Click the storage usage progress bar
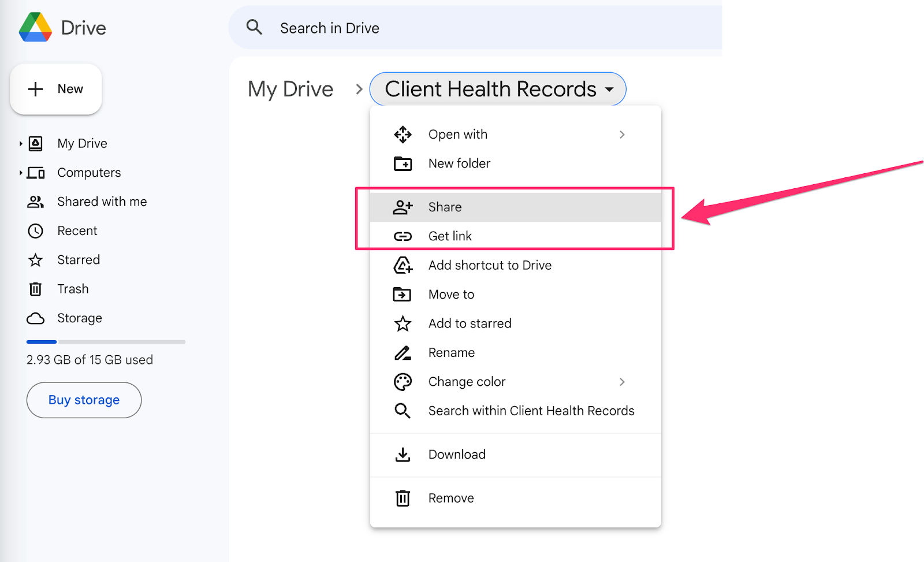Viewport: 924px width, 562px height. [106, 341]
